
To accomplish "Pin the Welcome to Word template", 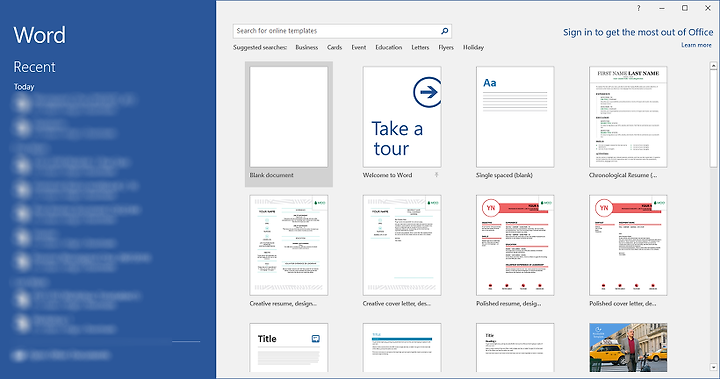I will 436,175.
